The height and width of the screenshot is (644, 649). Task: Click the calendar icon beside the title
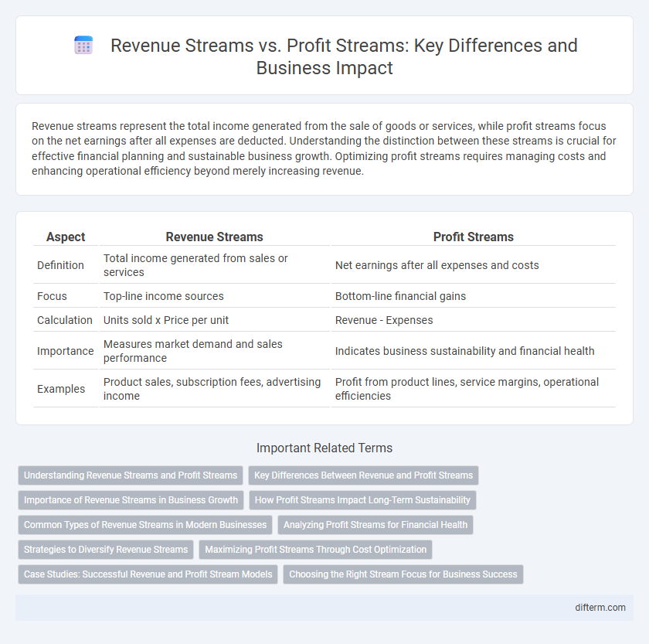click(83, 45)
